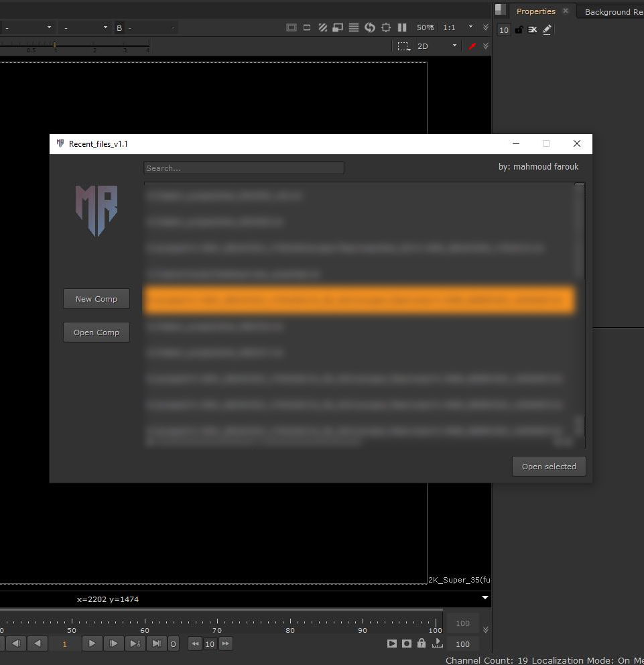The image size is (644, 665).
Task: Click the play forward button
Action: pos(92,644)
